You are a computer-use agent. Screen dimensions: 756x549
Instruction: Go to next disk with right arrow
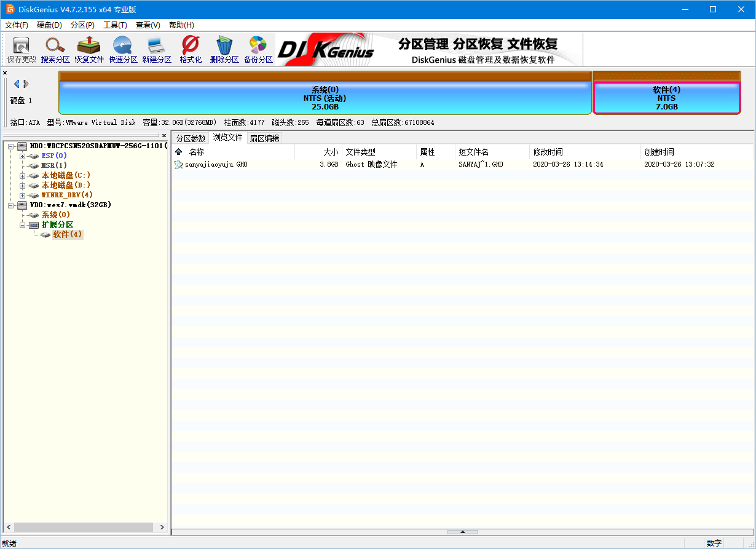[x=26, y=84]
